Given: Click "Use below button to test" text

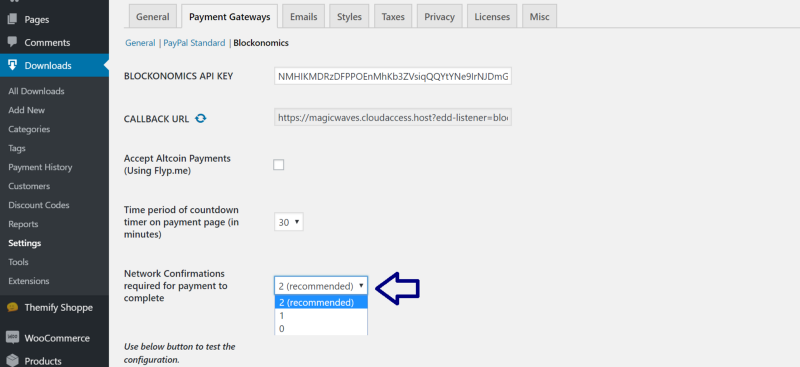Looking at the screenshot, I should (x=180, y=353).
